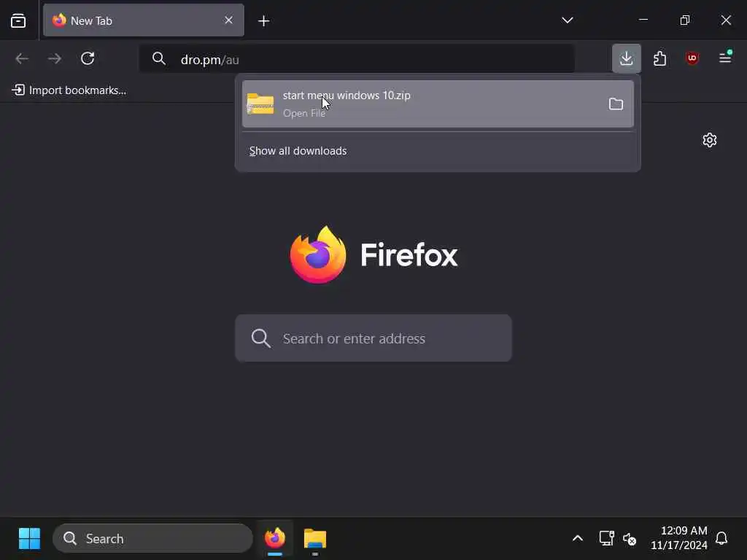Open the uBlock Origin extension icon
Viewport: 747px width, 560px height.
pos(692,58)
